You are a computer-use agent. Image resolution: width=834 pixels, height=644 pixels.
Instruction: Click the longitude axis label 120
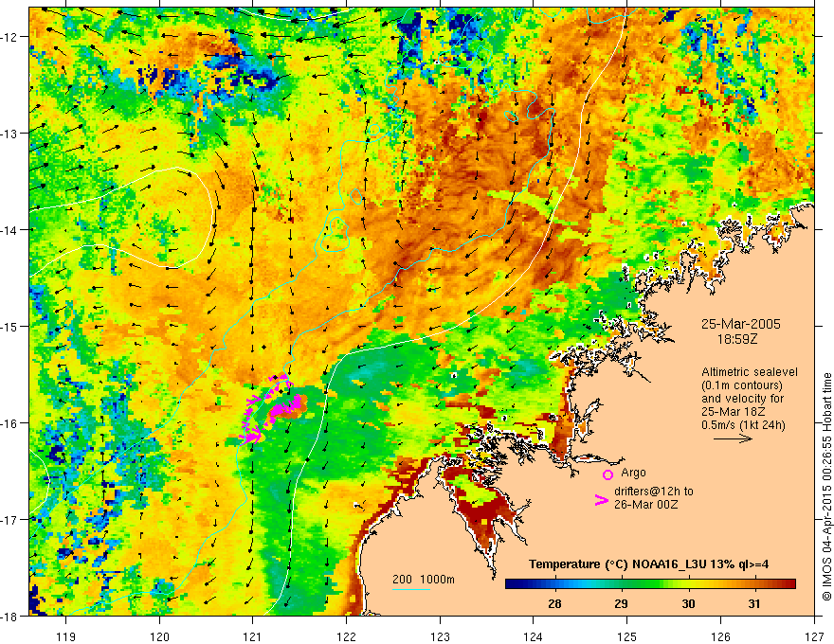tap(159, 636)
